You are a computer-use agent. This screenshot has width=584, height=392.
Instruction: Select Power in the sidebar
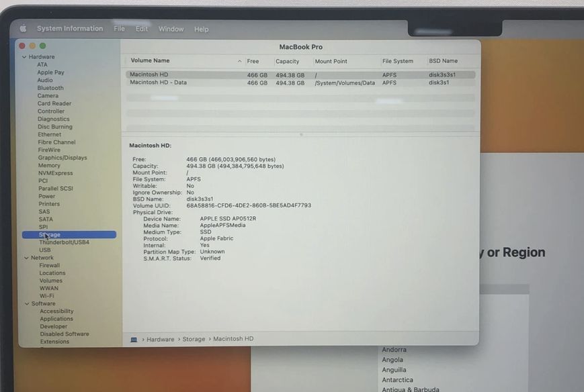[x=47, y=197]
